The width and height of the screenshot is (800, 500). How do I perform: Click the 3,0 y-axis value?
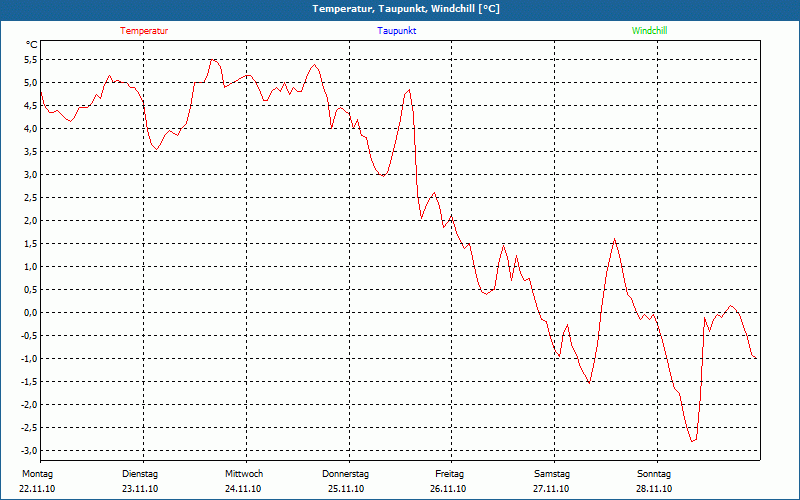31,174
